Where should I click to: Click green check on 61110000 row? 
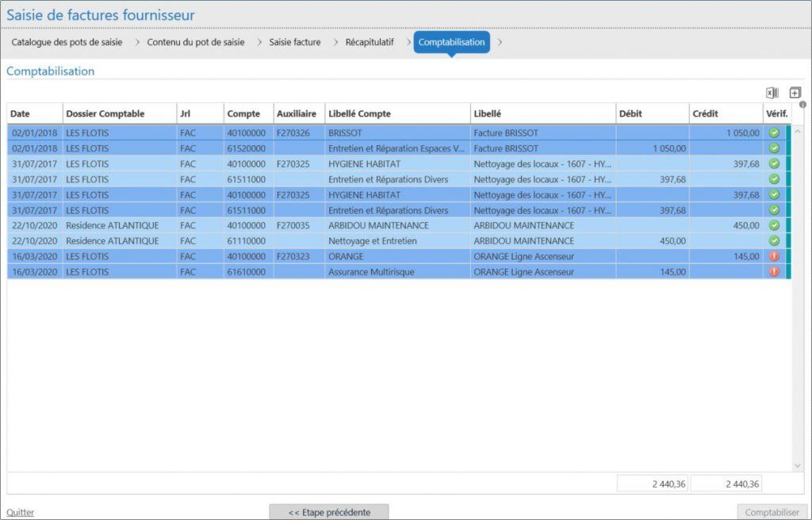[774, 241]
